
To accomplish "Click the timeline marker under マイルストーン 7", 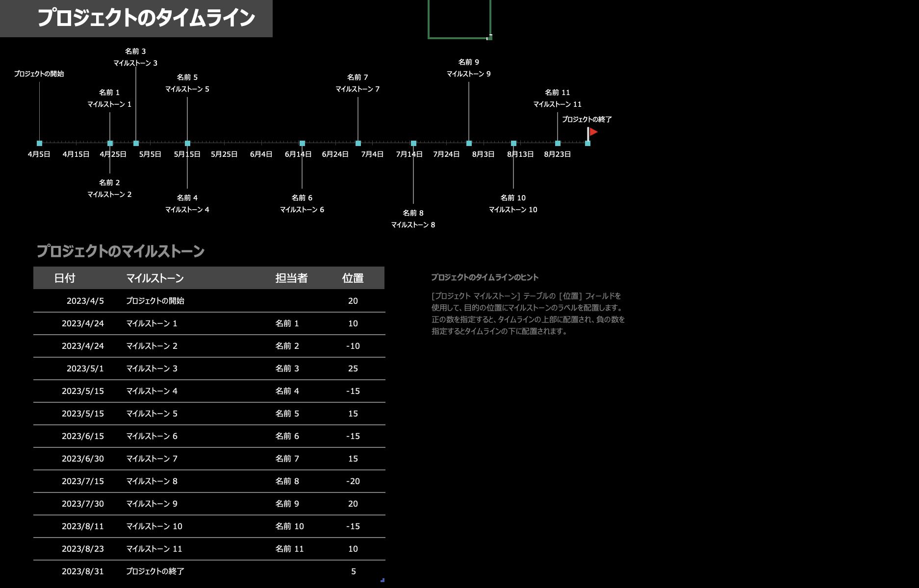I will [x=358, y=144].
